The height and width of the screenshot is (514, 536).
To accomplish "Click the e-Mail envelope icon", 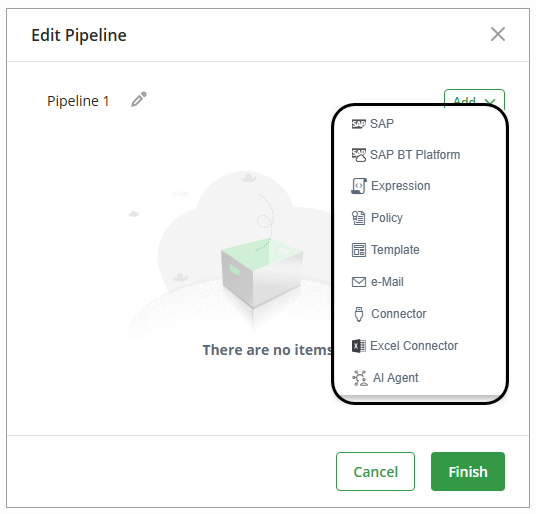I will (359, 282).
